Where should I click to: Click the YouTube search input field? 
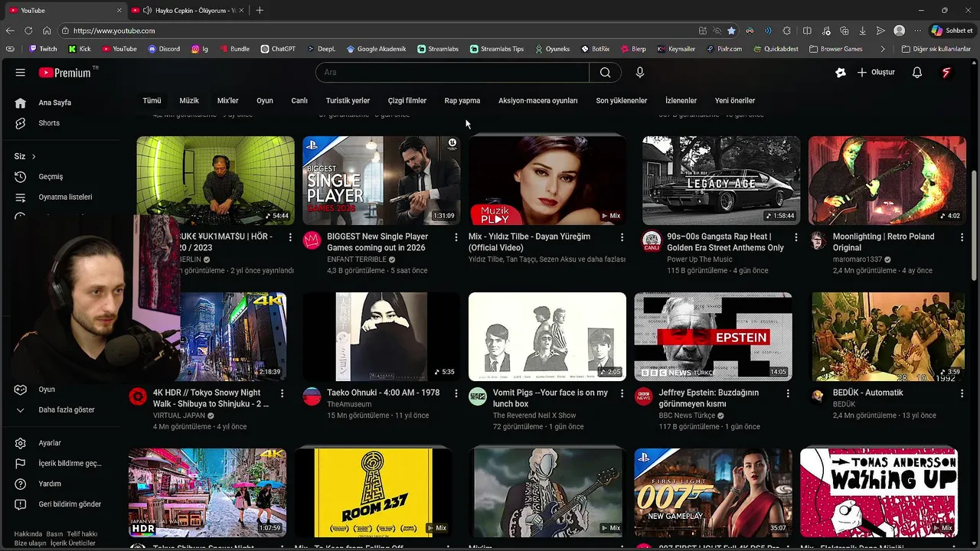click(x=452, y=73)
